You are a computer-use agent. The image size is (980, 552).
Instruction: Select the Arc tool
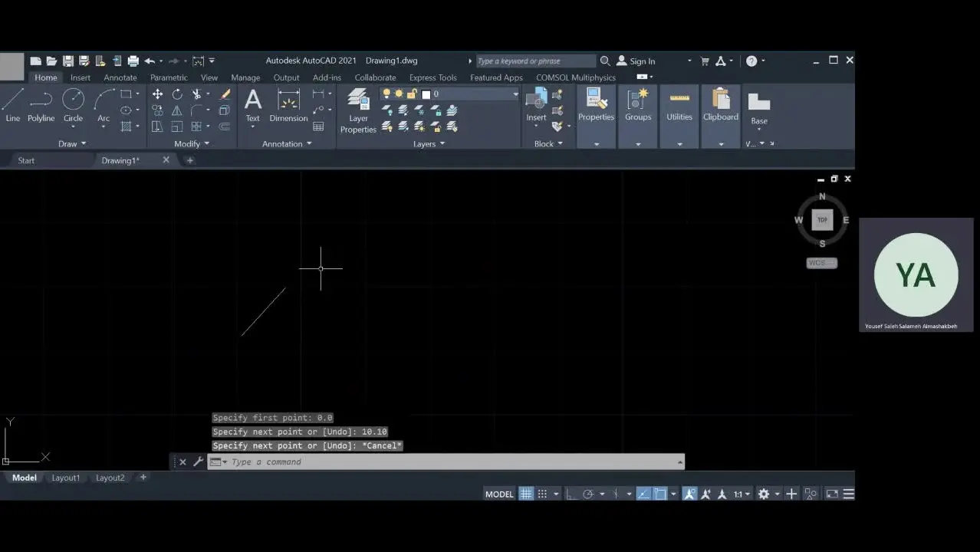coord(104,105)
